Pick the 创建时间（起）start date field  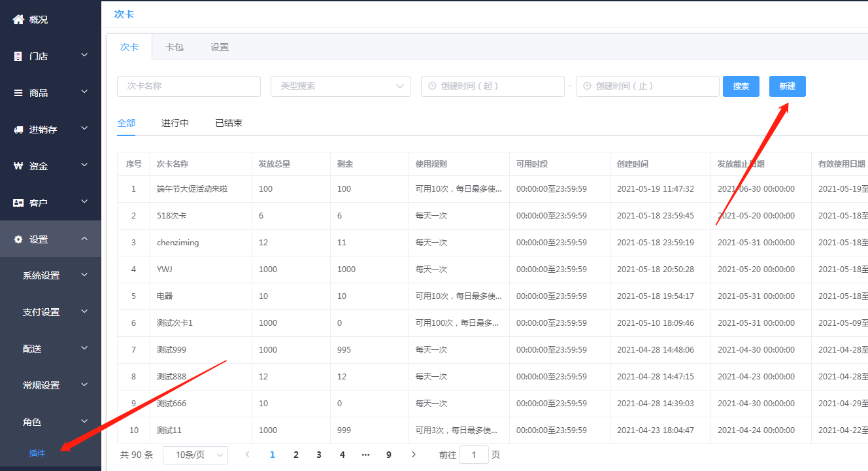coord(492,86)
